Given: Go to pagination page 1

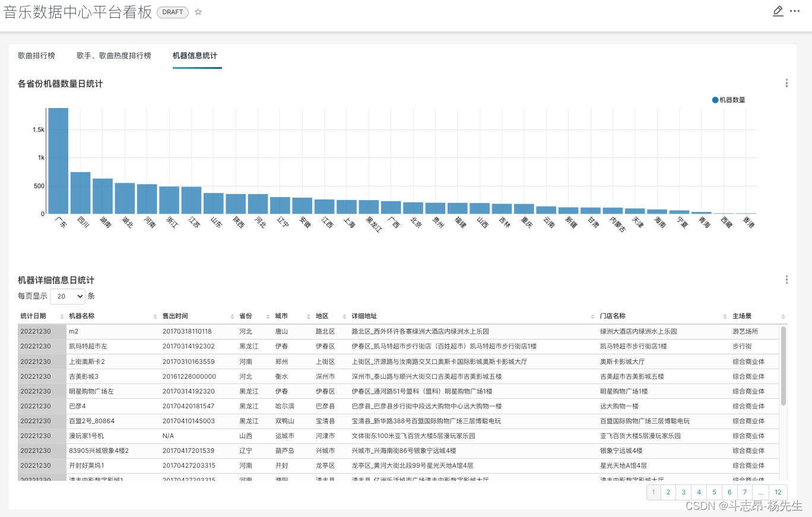Looking at the screenshot, I should (653, 492).
